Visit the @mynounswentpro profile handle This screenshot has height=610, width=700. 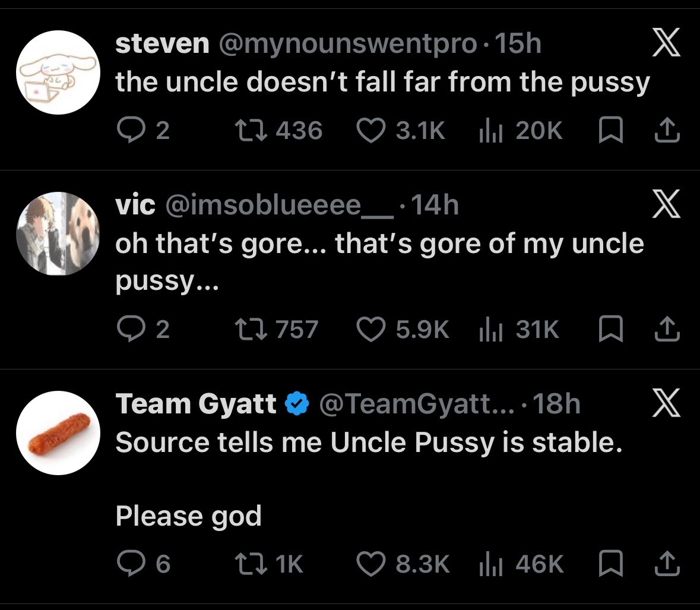tap(348, 44)
